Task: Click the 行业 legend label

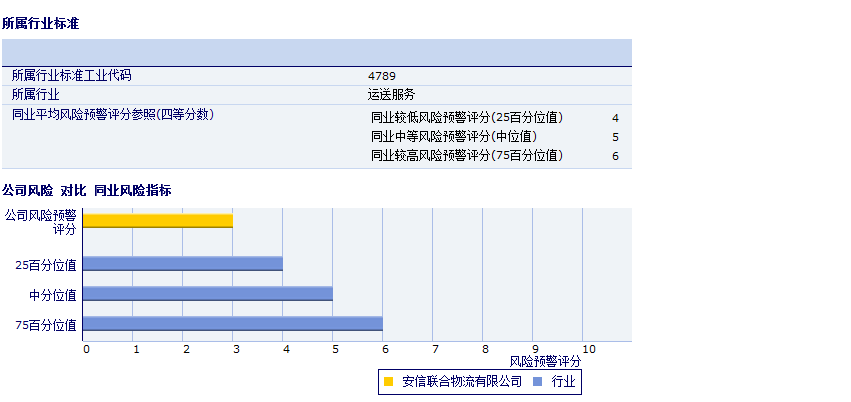Action: [564, 381]
